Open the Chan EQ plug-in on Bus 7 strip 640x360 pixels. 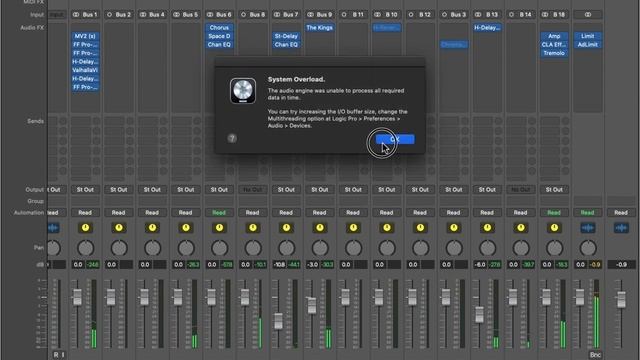(286, 45)
